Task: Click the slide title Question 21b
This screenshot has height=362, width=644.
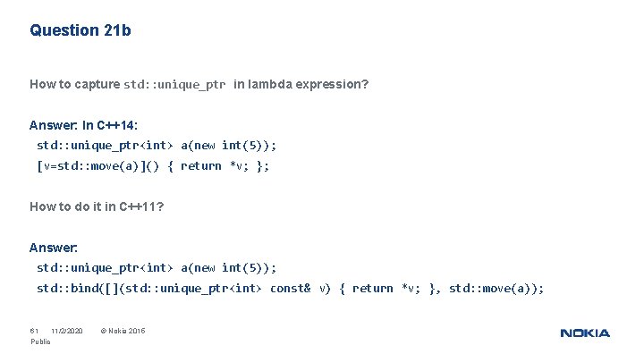Action: (x=80, y=30)
